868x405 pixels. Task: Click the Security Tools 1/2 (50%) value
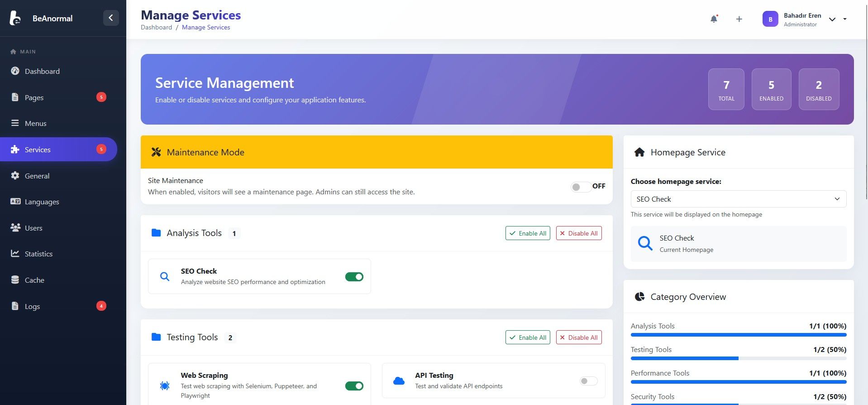tap(830, 397)
